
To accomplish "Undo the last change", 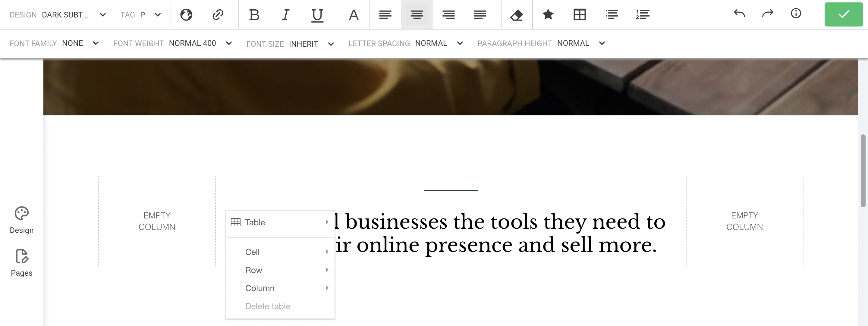I will coord(739,14).
